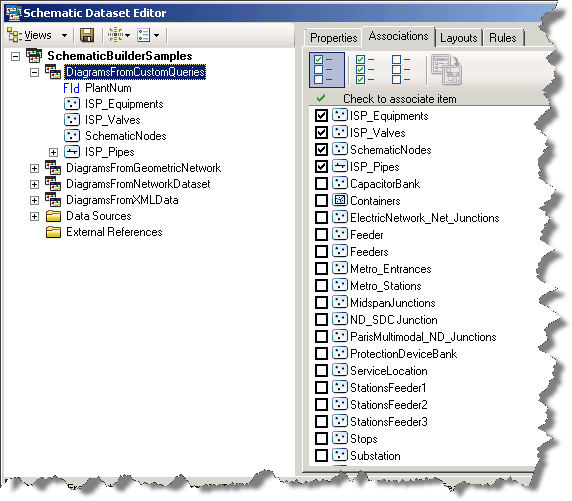Viewport: 572px width, 501px height.
Task: Click the import associations icon
Action: coord(447,70)
